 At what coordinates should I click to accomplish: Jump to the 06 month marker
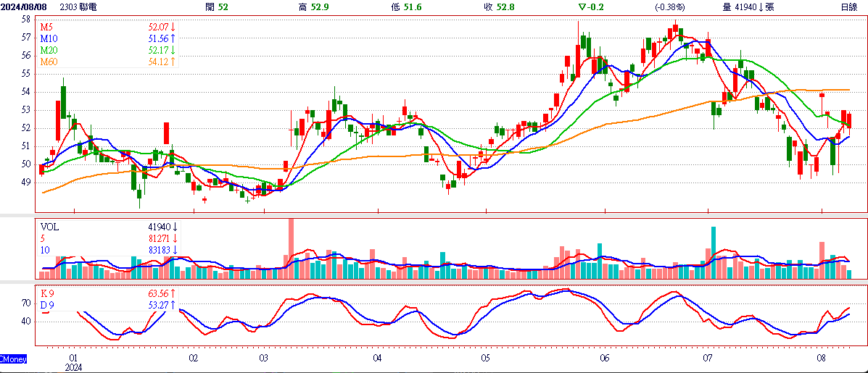[605, 358]
